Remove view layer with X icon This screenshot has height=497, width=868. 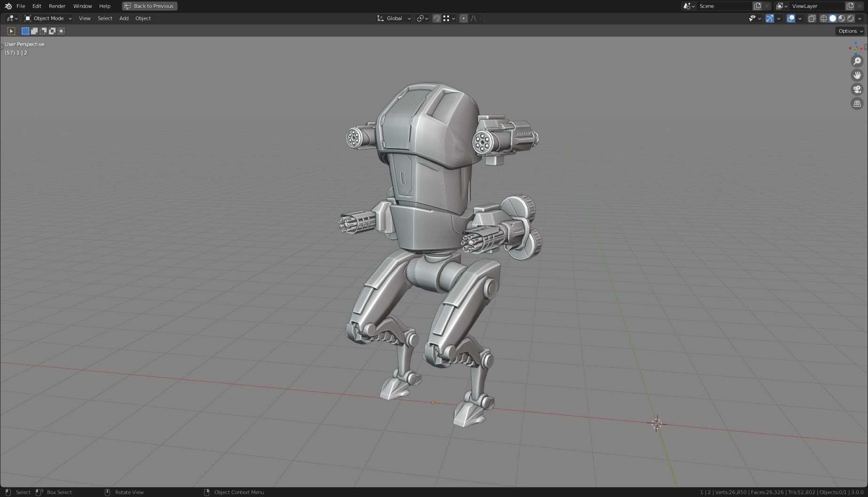[x=860, y=6]
